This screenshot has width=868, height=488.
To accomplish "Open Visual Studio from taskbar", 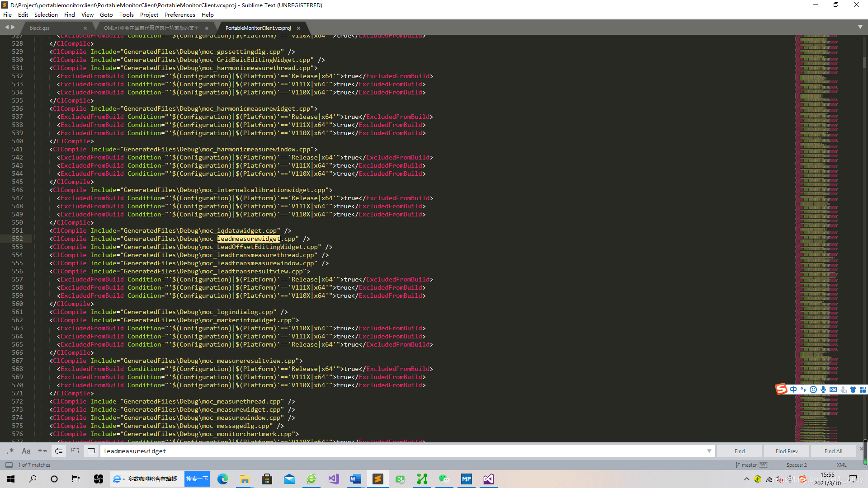I will coord(488,479).
